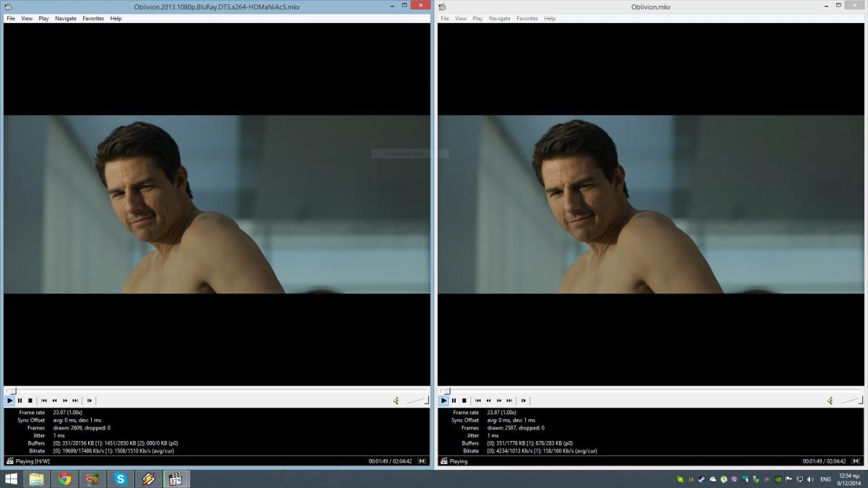Decrease playback speed in left player

pyautogui.click(x=54, y=401)
